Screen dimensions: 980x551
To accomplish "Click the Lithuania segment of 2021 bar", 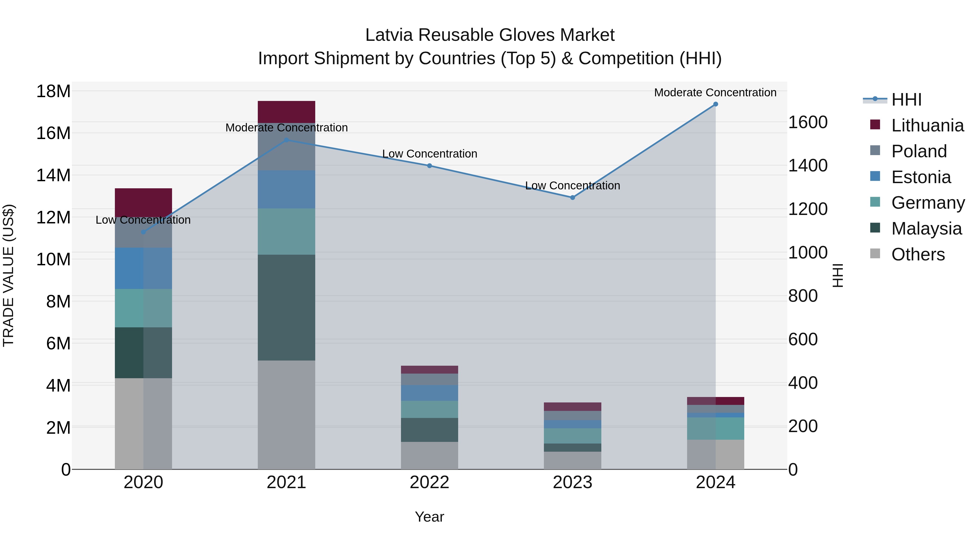I will pos(286,112).
